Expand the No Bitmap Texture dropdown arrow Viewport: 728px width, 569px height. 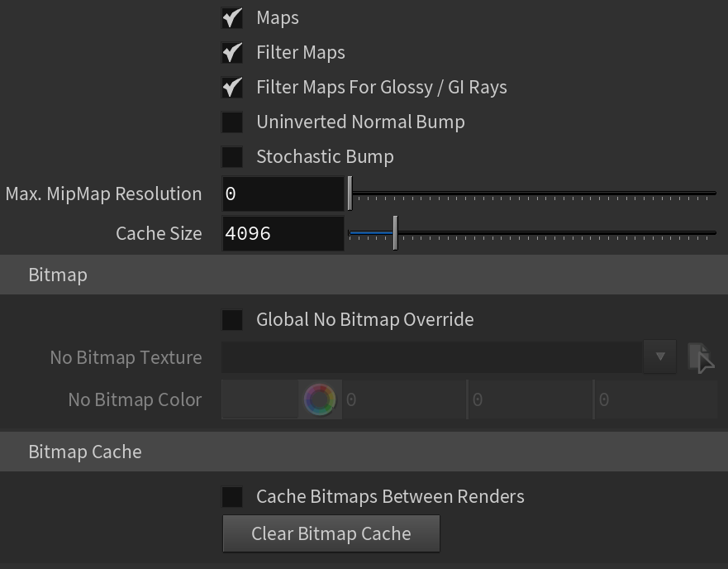(659, 357)
